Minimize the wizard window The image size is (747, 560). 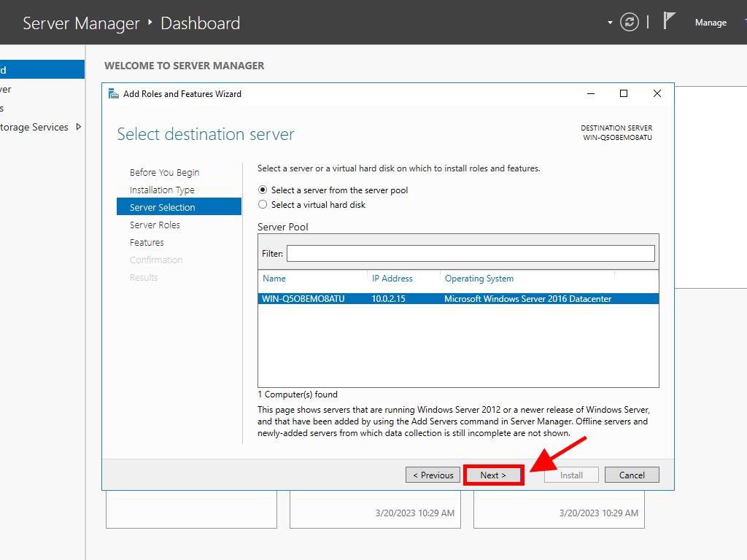[x=590, y=93]
